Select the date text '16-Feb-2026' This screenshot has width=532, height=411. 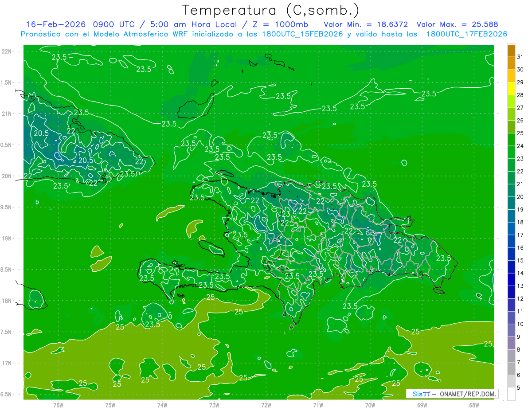point(57,24)
